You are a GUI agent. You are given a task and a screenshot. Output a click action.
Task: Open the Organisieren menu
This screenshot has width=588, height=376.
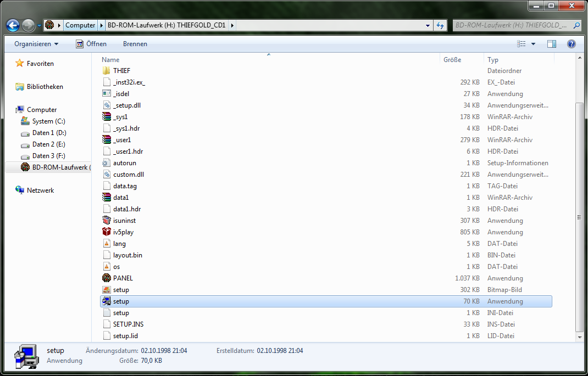[36, 44]
